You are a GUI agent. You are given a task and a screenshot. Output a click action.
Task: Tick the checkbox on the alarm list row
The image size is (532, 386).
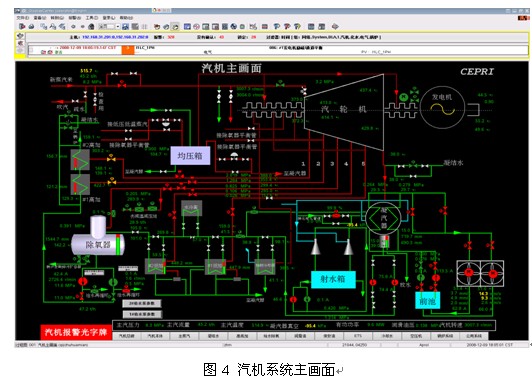pyautogui.click(x=31, y=50)
